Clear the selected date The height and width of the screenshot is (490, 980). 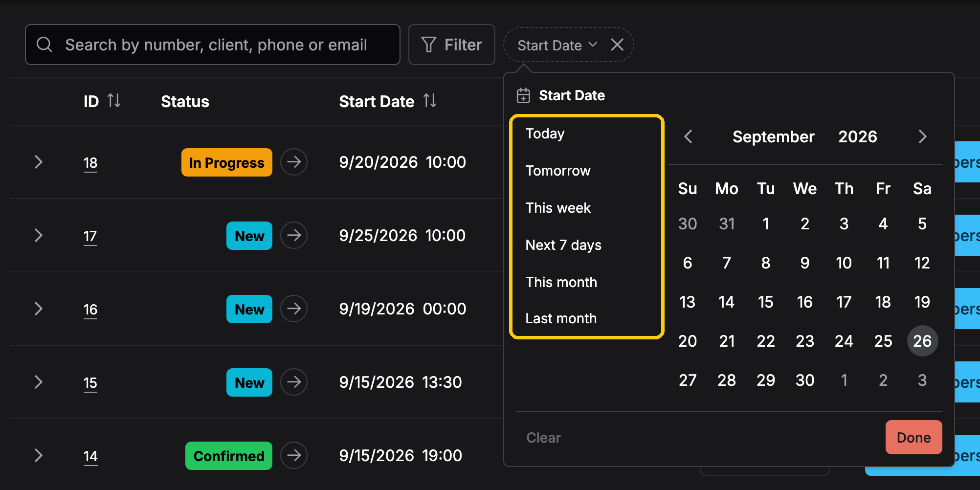pos(543,438)
